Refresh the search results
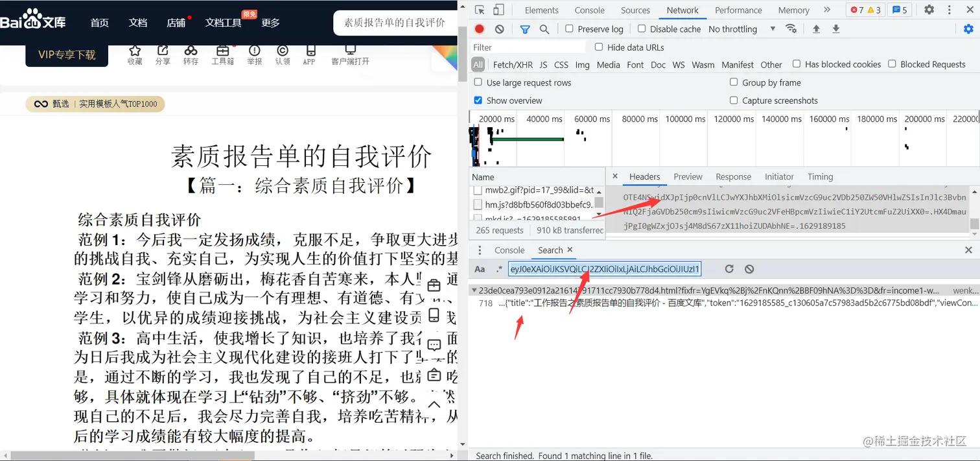Screen dimensions: 980x461 (729, 268)
